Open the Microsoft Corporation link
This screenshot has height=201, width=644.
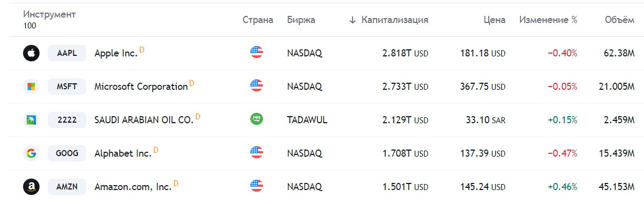point(141,87)
